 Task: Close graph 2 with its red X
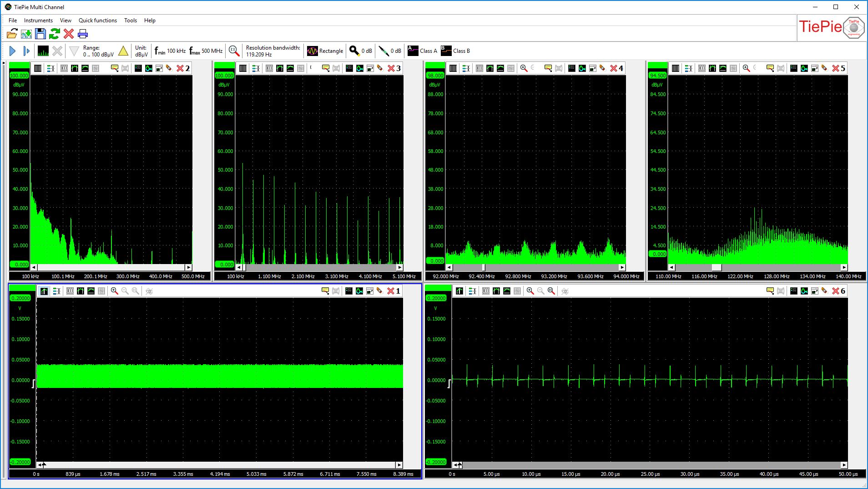click(x=180, y=68)
